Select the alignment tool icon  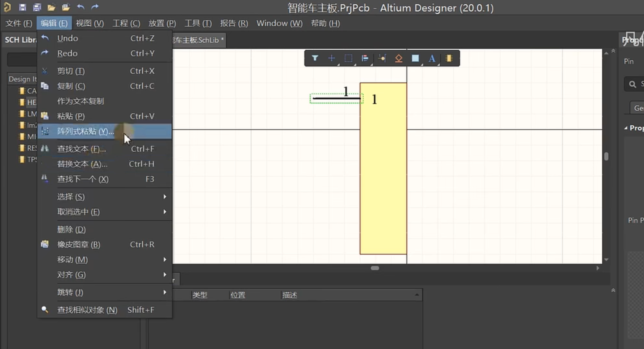[x=365, y=58]
